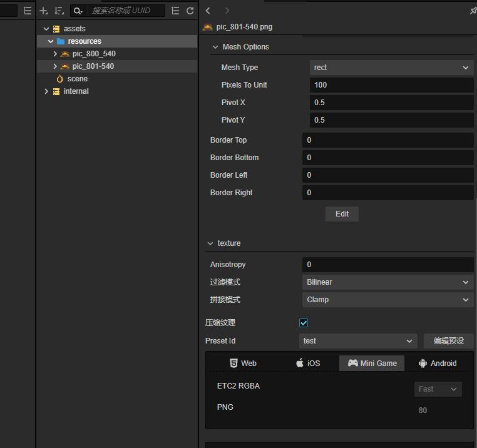Click the add asset plus icon

pos(43,11)
